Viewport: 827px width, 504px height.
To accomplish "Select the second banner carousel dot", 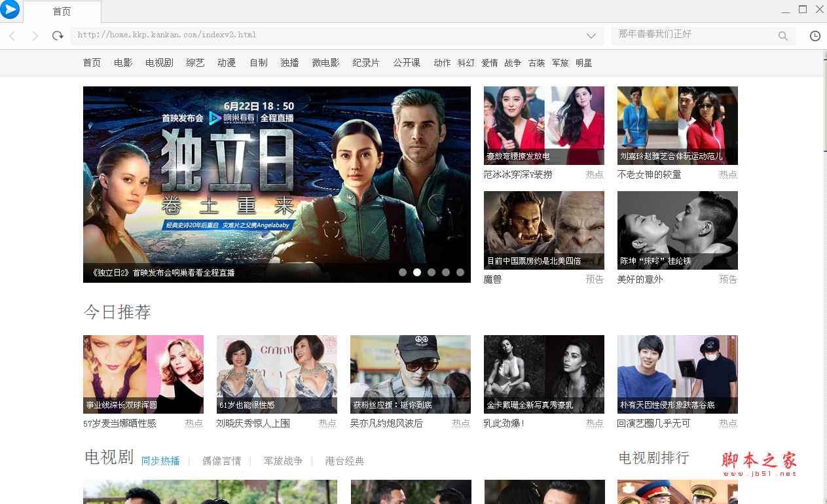I will [x=417, y=272].
